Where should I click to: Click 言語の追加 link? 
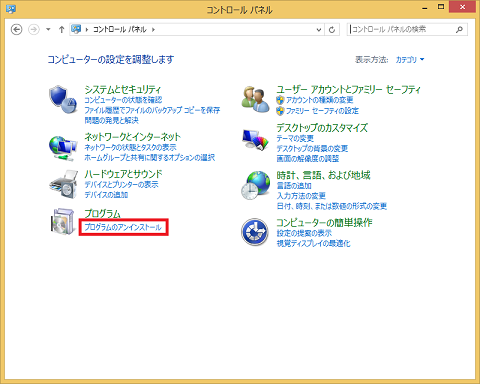pyautogui.click(x=294, y=186)
